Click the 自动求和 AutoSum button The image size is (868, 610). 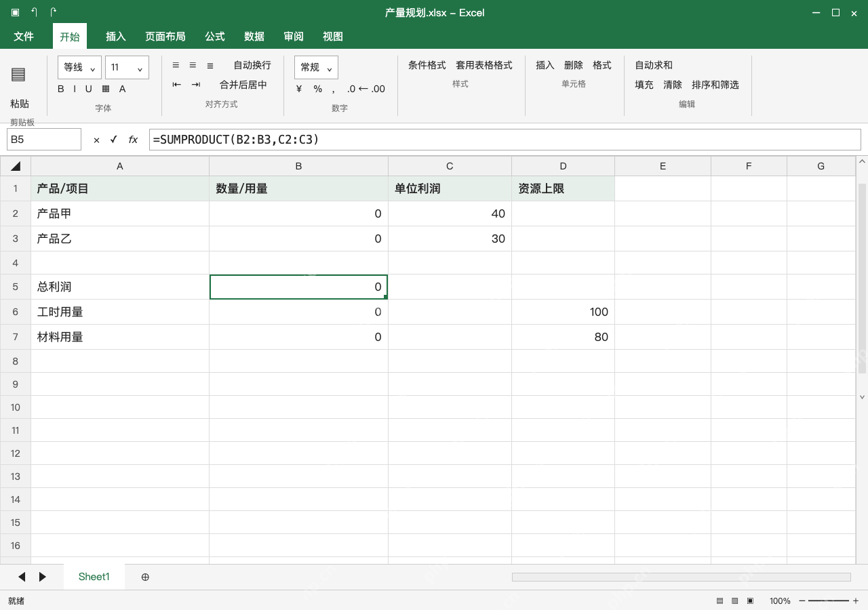(x=654, y=65)
